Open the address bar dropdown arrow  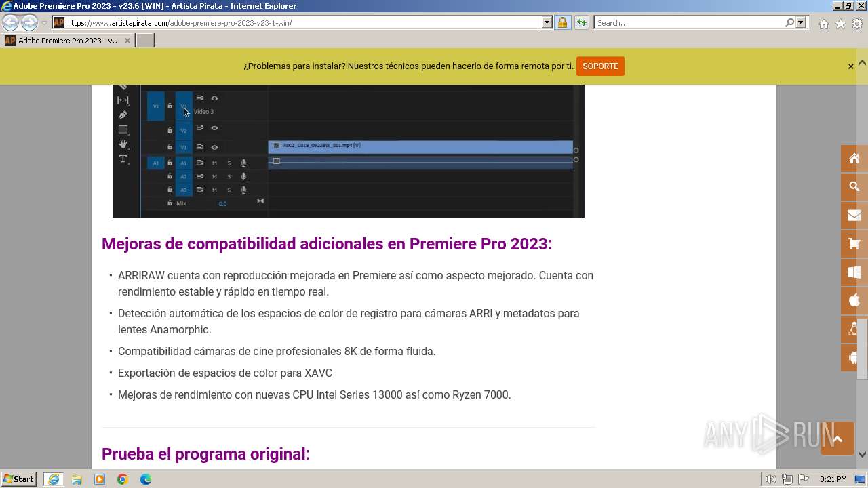point(547,22)
